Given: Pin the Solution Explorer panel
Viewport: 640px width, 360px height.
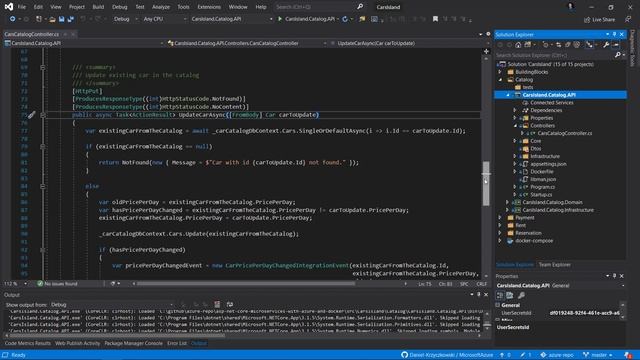Looking at the screenshot, I should click(x=615, y=35).
